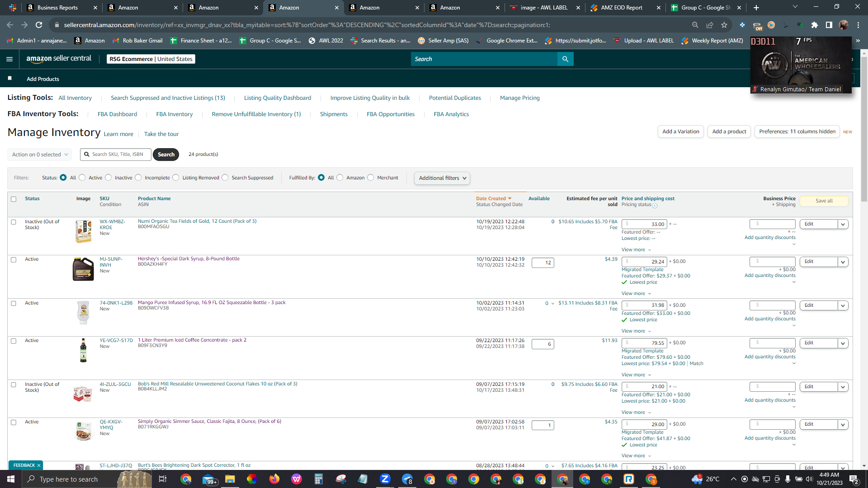Expand quantity discounts chevron for Simply Organic row
Viewport: 868px width, 488px height.
click(x=794, y=445)
